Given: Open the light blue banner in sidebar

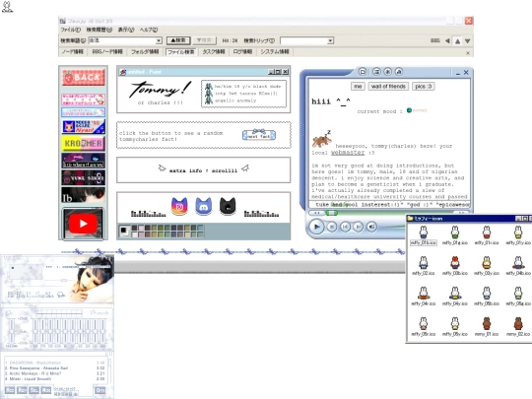Looking at the screenshot, I should 84,112.
